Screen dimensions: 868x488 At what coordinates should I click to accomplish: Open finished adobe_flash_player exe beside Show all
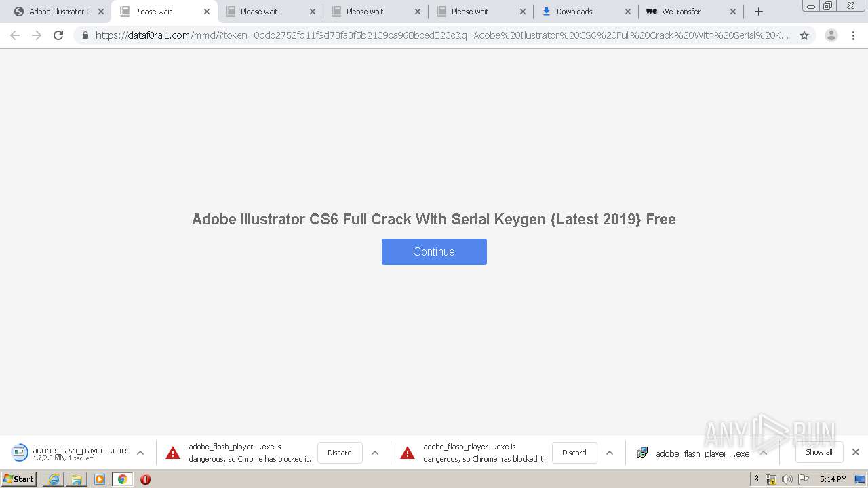click(x=694, y=453)
